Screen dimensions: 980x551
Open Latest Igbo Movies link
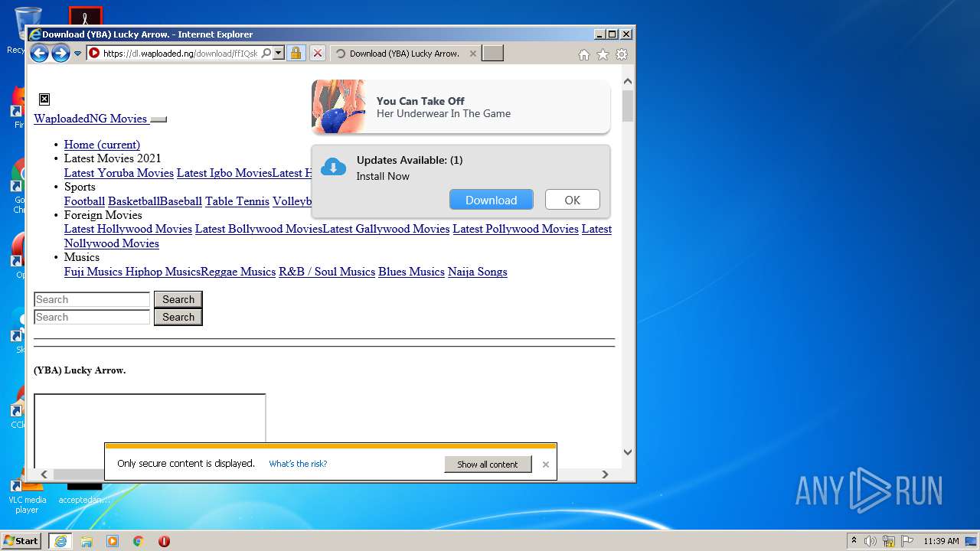tap(224, 173)
